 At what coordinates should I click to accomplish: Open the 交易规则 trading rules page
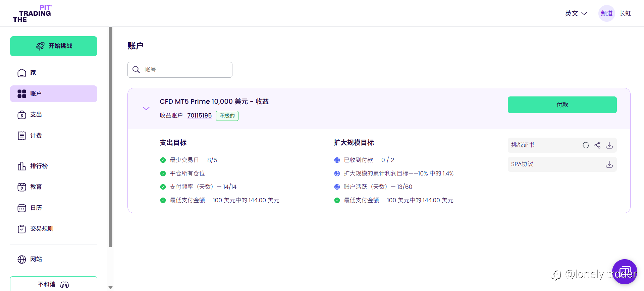click(54, 229)
